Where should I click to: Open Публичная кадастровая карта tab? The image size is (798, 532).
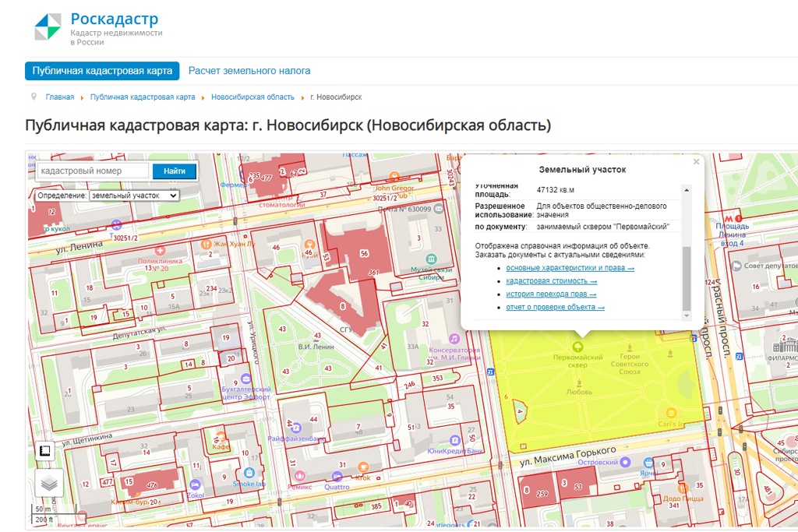click(x=102, y=71)
